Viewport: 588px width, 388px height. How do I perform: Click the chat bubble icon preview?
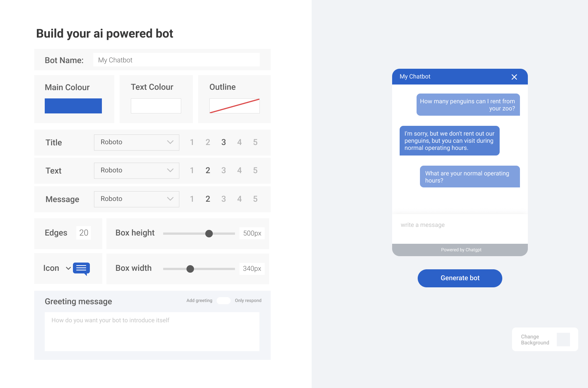(x=81, y=269)
